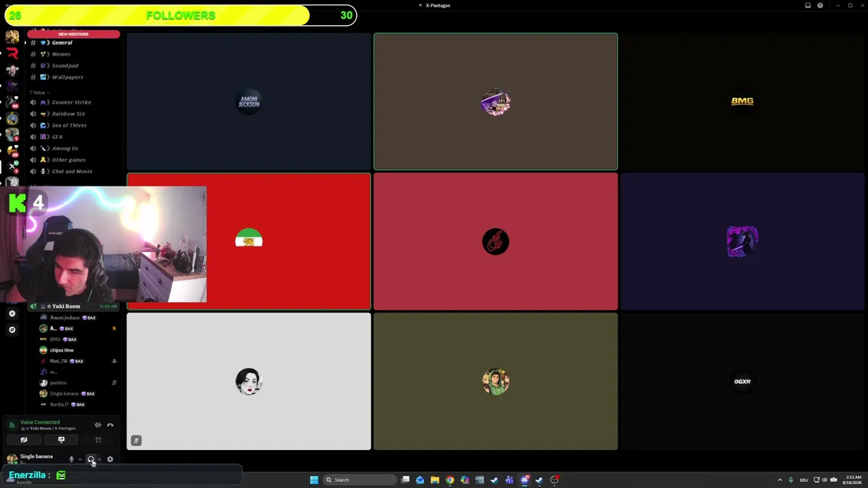Click the Add a Server plus icon

tap(12, 313)
